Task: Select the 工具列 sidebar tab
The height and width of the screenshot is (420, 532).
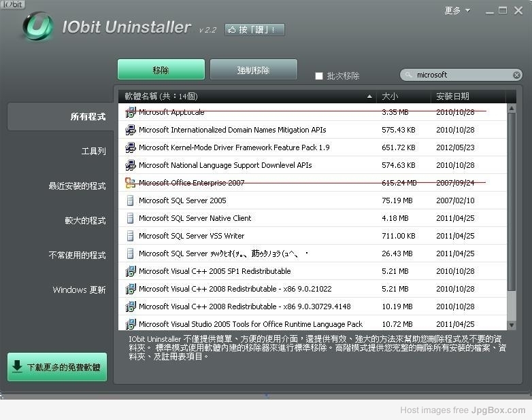Action: point(93,152)
